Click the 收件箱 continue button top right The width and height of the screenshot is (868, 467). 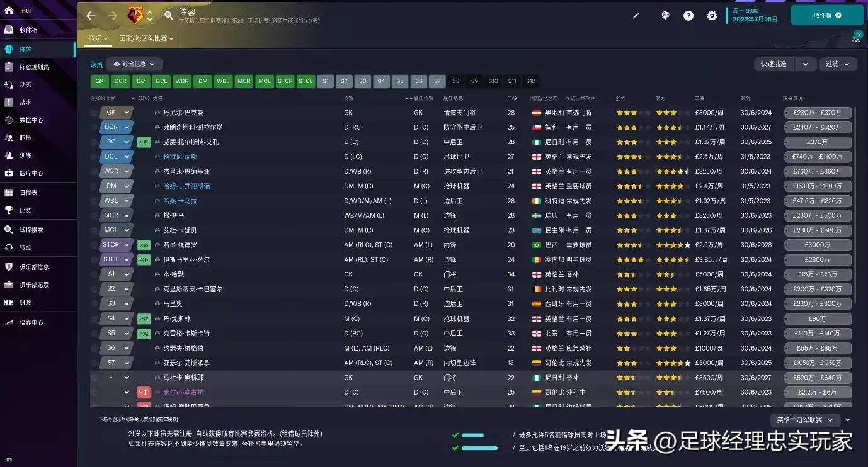[x=826, y=14]
